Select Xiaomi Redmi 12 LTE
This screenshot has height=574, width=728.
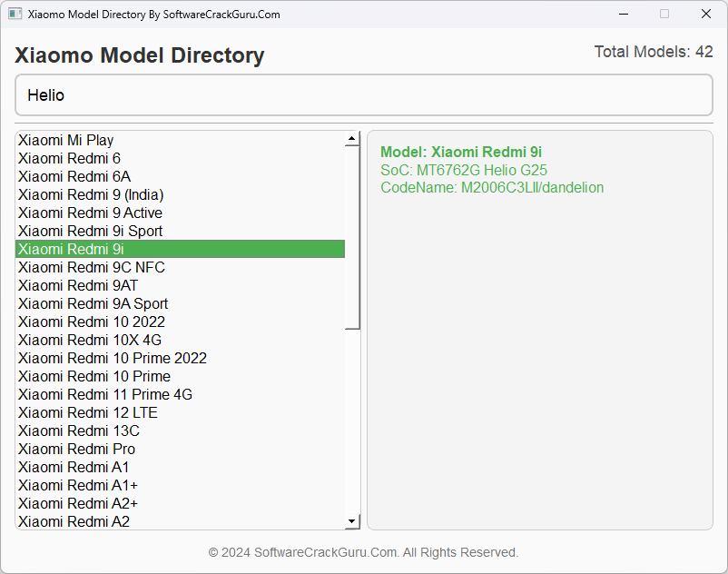(180, 412)
